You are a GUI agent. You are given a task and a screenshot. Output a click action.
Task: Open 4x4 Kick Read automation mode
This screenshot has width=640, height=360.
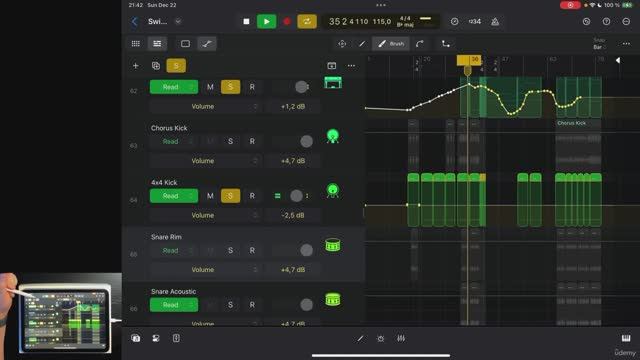174,196
